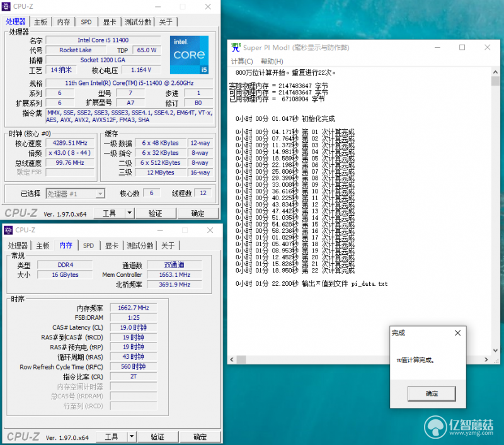
Task: Click the 16 GBytes memory size value
Action: [66, 275]
